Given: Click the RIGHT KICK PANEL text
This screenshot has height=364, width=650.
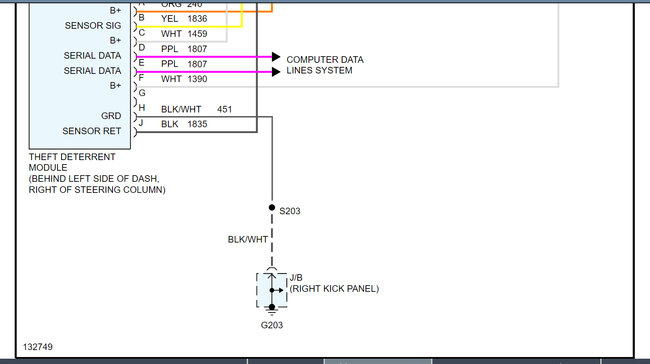Looking at the screenshot, I should (x=335, y=289).
